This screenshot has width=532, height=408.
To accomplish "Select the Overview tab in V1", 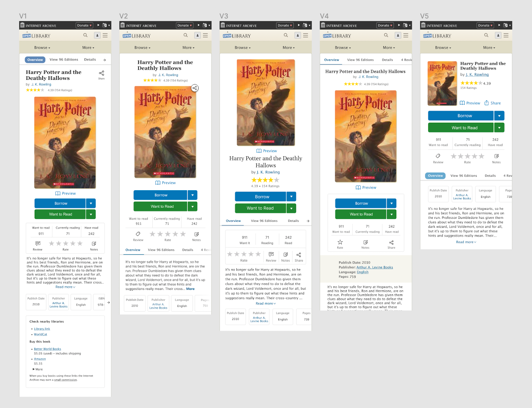I will (35, 60).
